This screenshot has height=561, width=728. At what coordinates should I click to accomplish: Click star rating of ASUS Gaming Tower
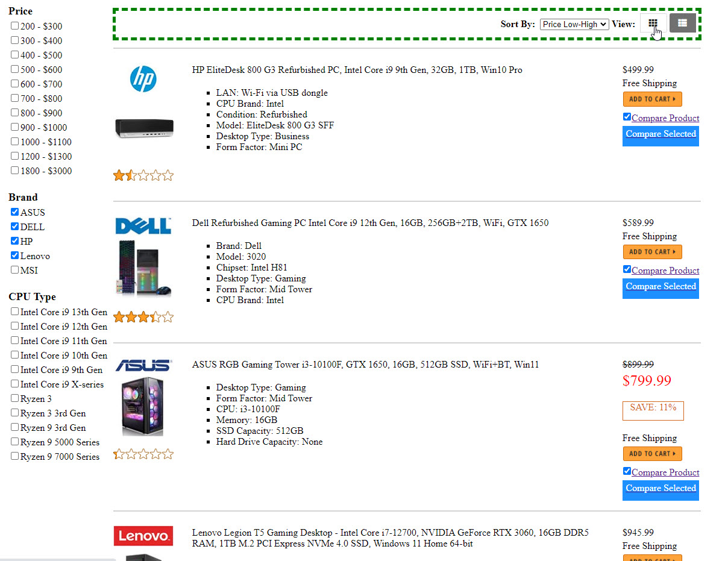[143, 454]
